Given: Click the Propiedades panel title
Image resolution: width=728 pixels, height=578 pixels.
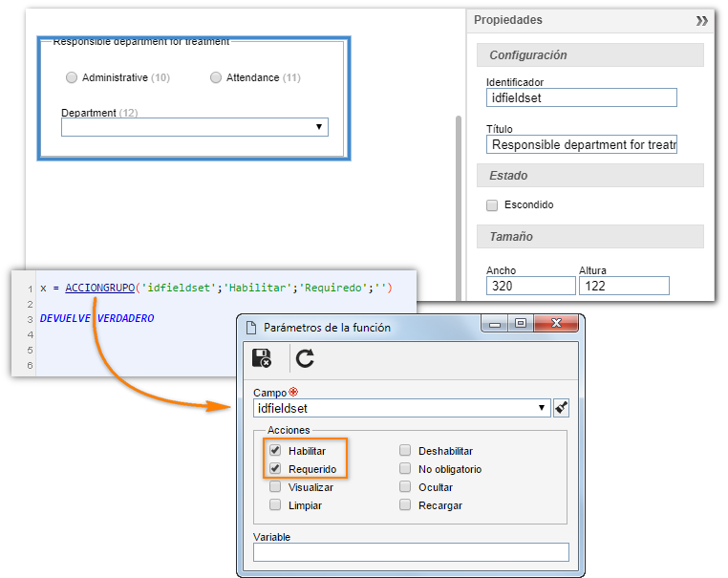Looking at the screenshot, I should coord(508,20).
